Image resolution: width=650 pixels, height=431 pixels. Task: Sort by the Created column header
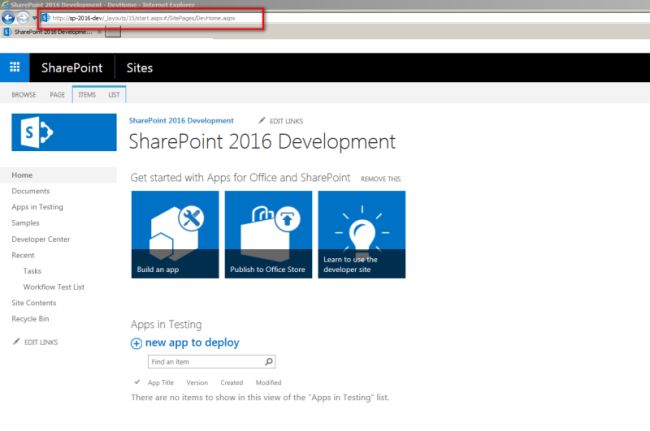point(232,382)
